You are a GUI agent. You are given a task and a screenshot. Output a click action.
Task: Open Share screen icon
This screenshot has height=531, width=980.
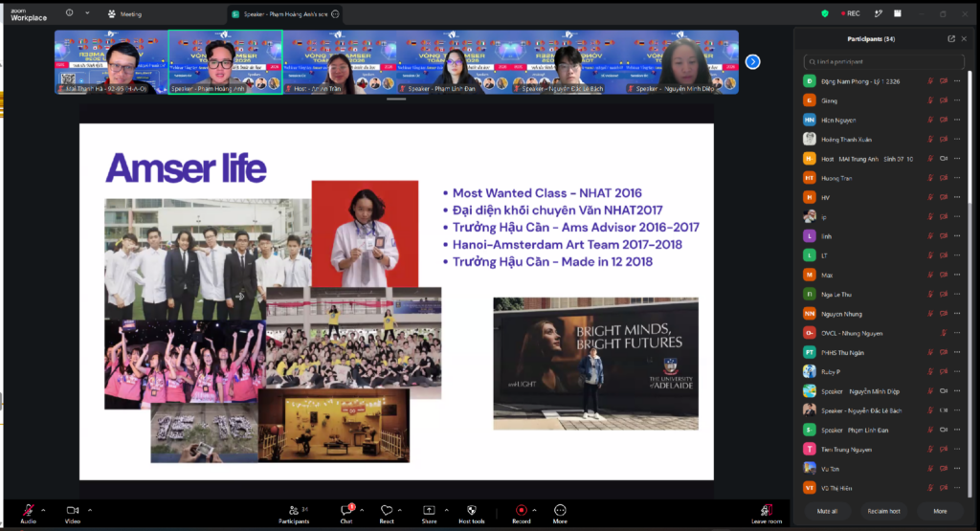[429, 510]
